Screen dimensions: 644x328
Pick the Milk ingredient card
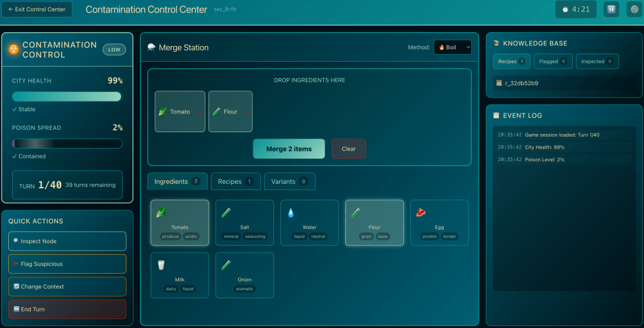pyautogui.click(x=180, y=275)
